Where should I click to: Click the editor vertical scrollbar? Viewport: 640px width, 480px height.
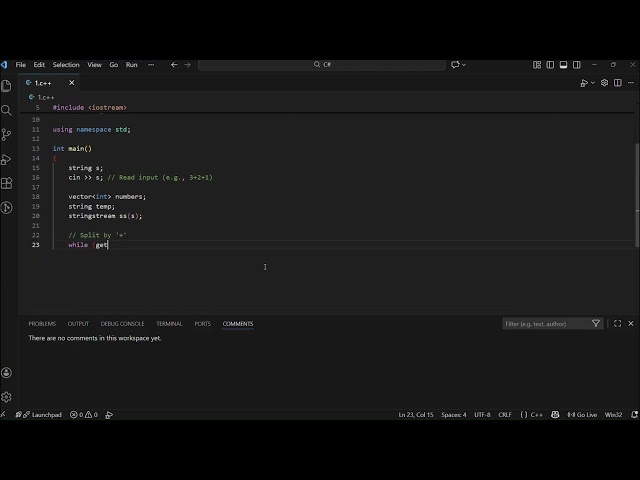(x=637, y=195)
